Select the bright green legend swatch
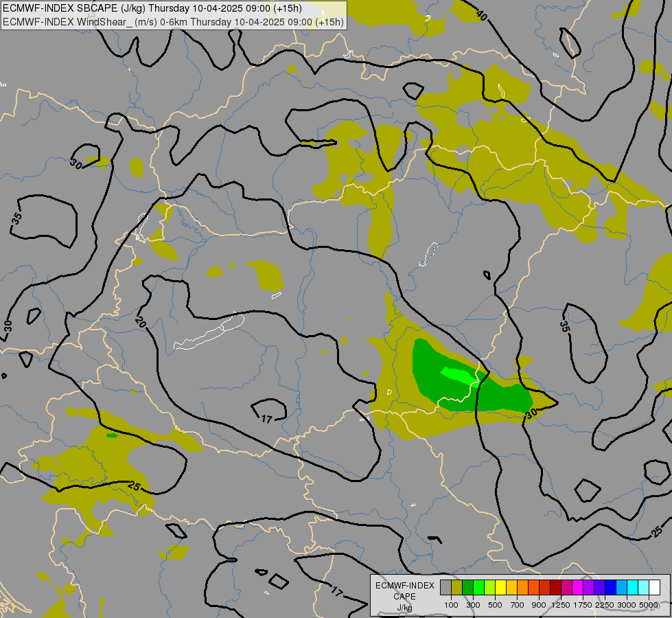 [x=478, y=587]
